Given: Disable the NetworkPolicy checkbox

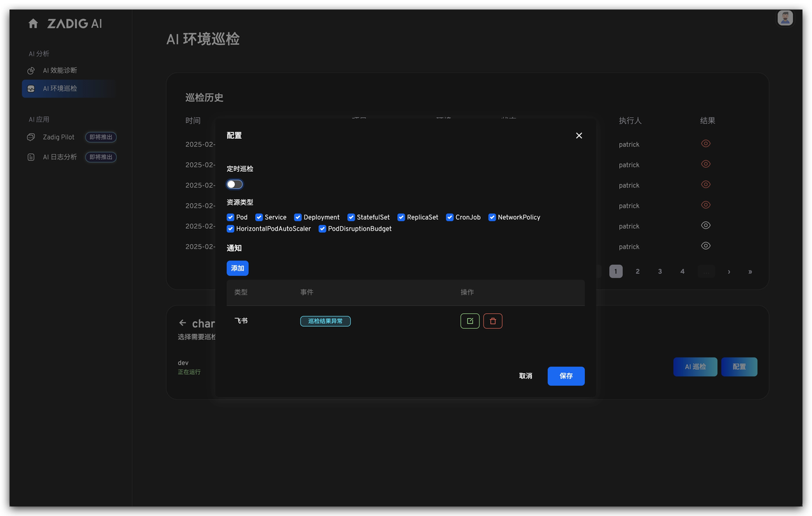Looking at the screenshot, I should coord(492,217).
